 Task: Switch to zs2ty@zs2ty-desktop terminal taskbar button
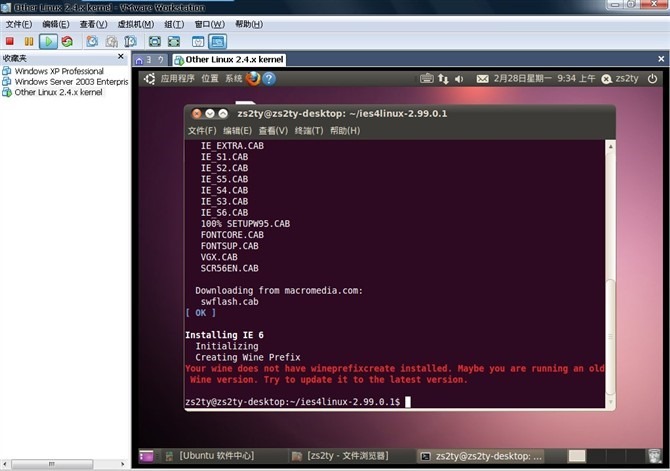pyautogui.click(x=482, y=456)
